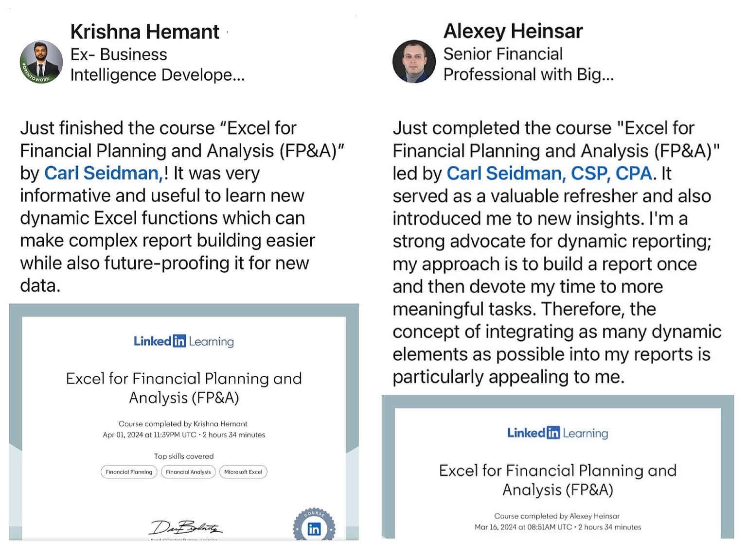Screen dimensions: 747x560
Task: Click the course title on Krishna's certificate
Action: (x=184, y=388)
